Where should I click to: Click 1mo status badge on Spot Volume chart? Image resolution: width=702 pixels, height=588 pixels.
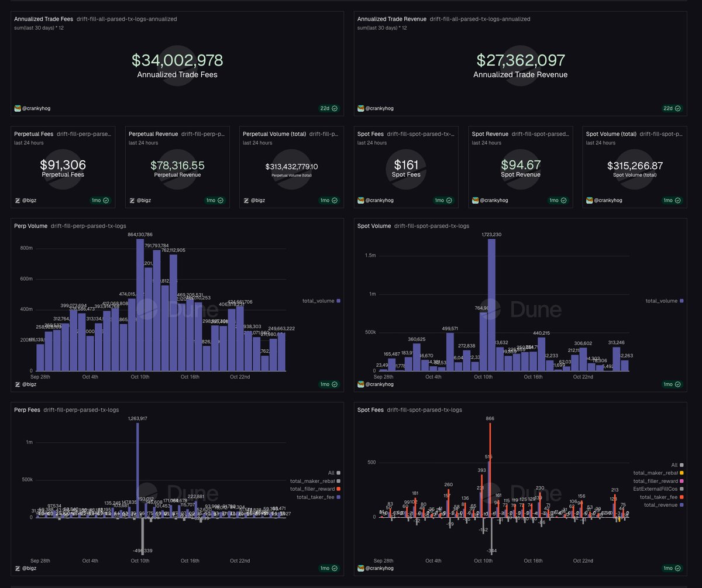pos(671,384)
